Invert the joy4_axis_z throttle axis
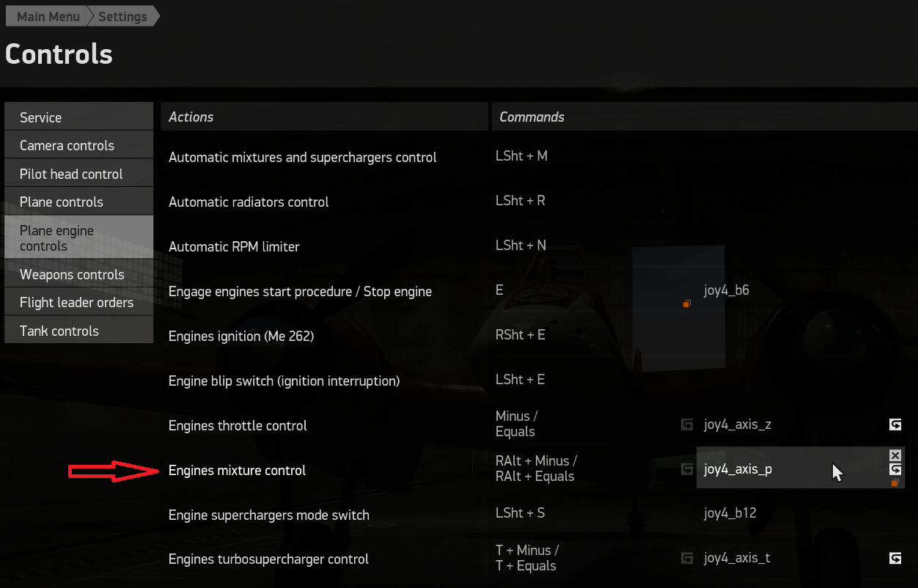The image size is (918, 588). [895, 425]
